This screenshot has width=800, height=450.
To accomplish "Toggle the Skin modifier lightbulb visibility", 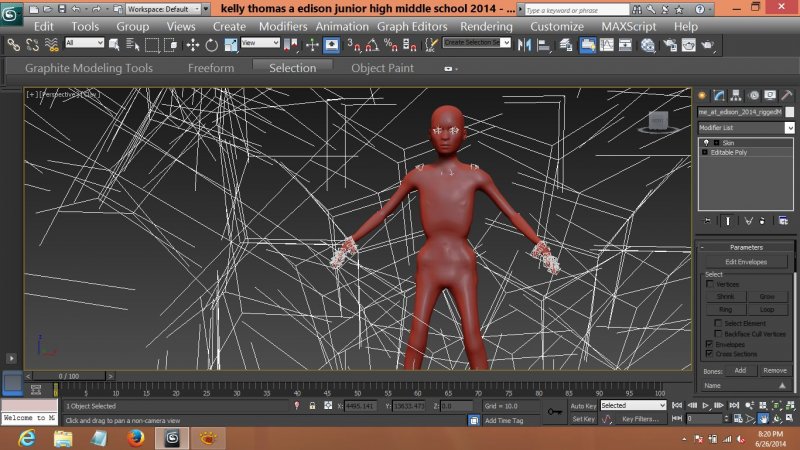I will tap(706, 143).
